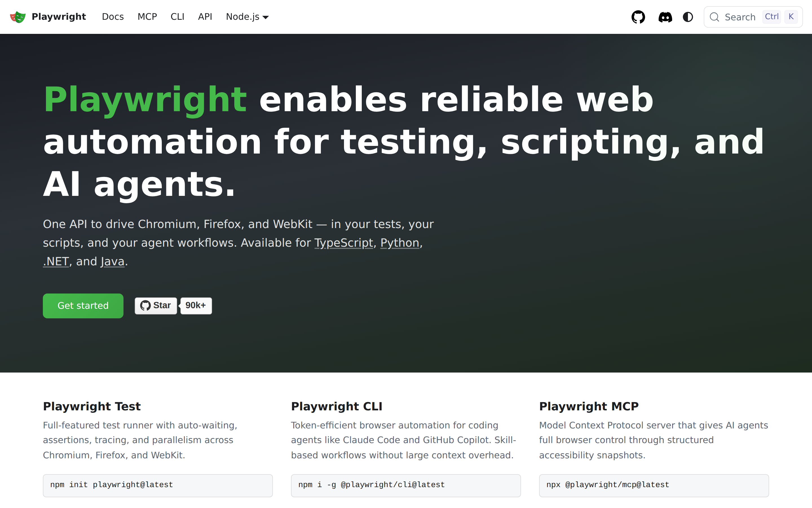Click the npm init playwright@latest code block

(158, 485)
